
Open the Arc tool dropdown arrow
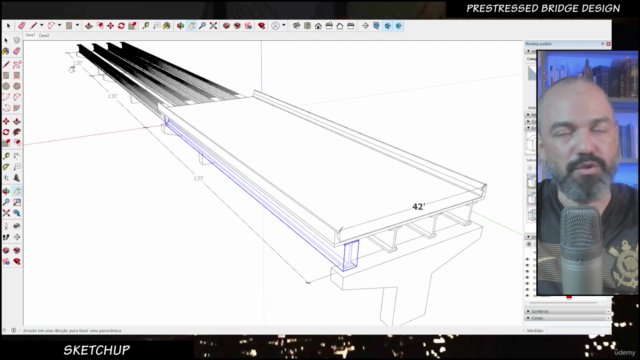coord(60,26)
